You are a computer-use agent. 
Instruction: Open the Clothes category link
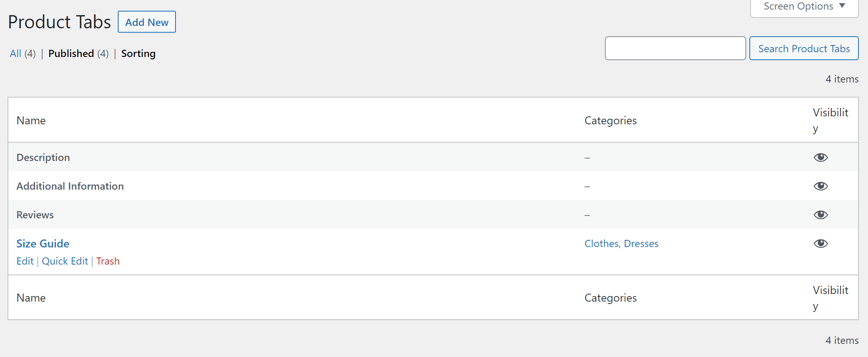(601, 243)
